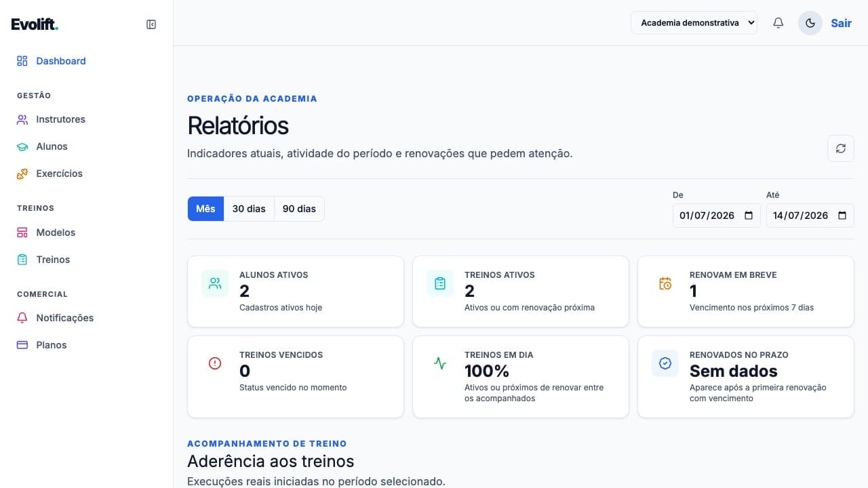Click the Notificações bell icon in sidebar
868x488 pixels.
pyautogui.click(x=22, y=318)
